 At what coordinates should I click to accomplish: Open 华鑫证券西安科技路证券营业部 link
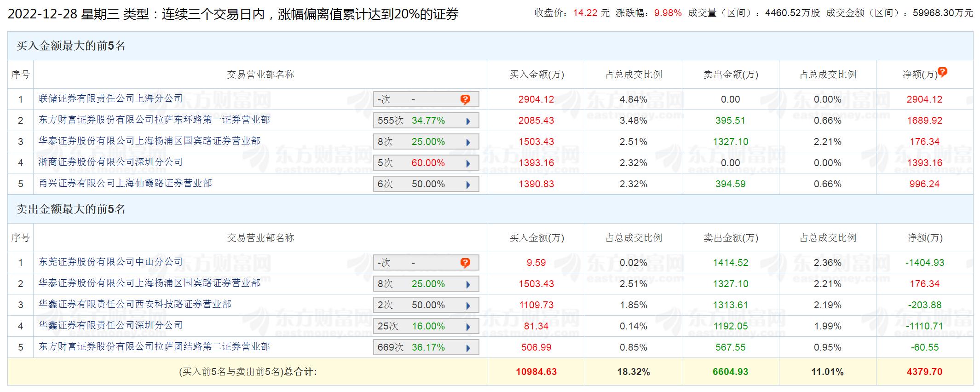(x=135, y=304)
